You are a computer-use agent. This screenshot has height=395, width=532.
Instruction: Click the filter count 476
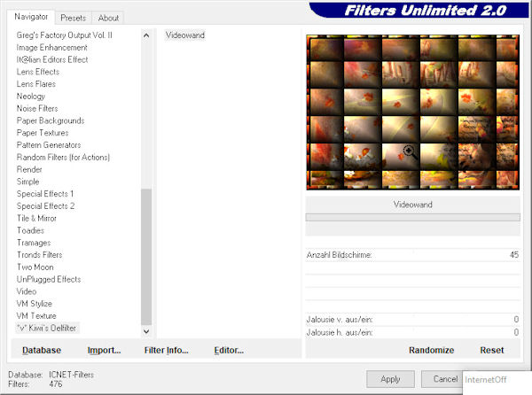click(56, 384)
